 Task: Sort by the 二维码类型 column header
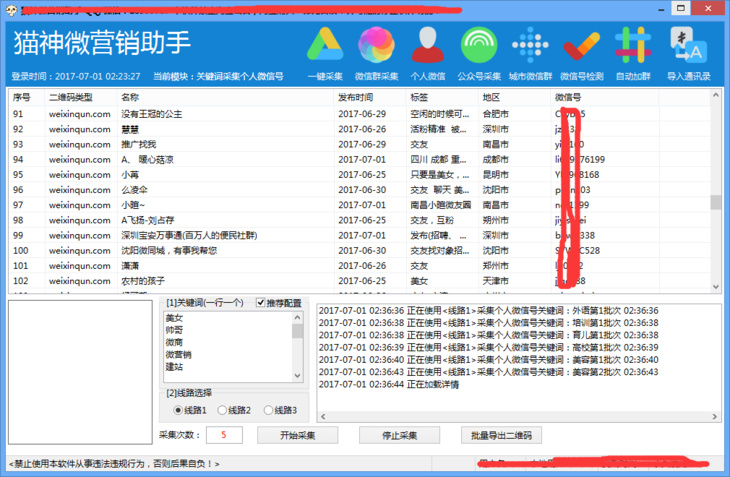point(81,97)
